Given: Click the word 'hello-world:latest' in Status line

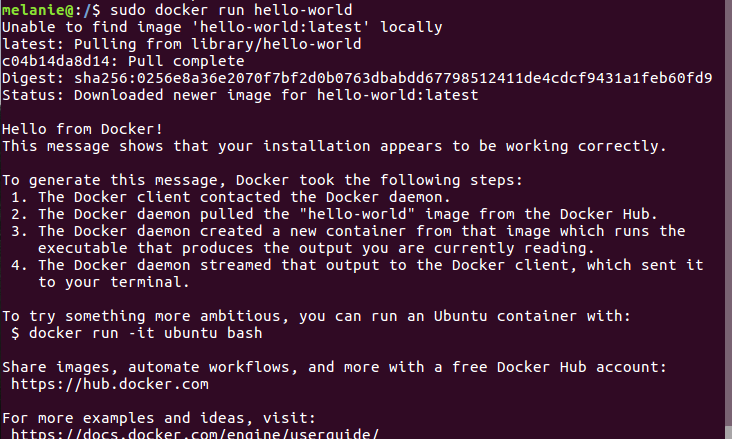Looking at the screenshot, I should [x=397, y=95].
